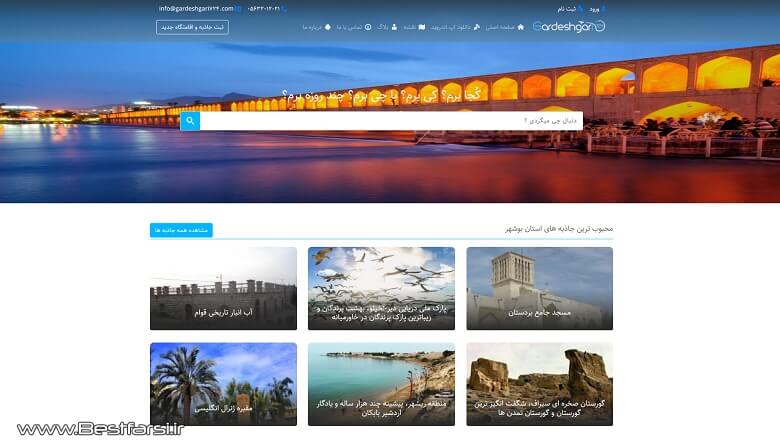Click the phone icon in the top bar
The image size is (780, 445).
coord(284,8)
